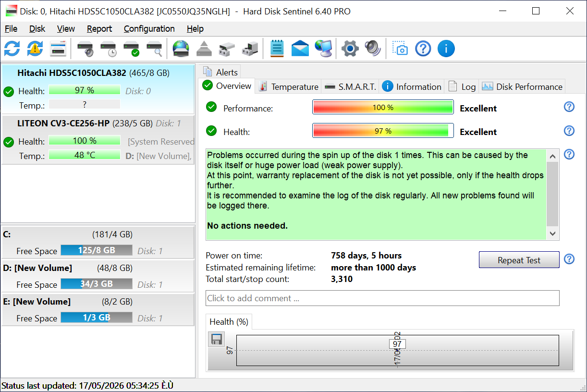Click the 97 data point on graph

coord(397,344)
